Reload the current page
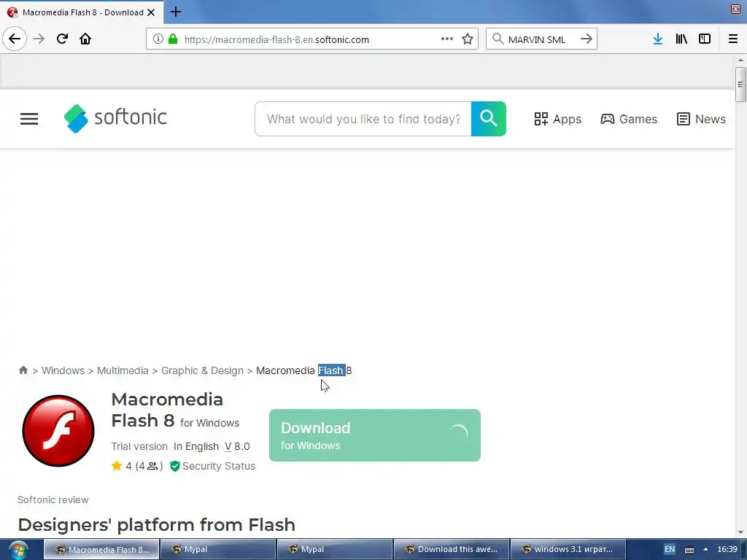Image resolution: width=747 pixels, height=560 pixels. [62, 39]
